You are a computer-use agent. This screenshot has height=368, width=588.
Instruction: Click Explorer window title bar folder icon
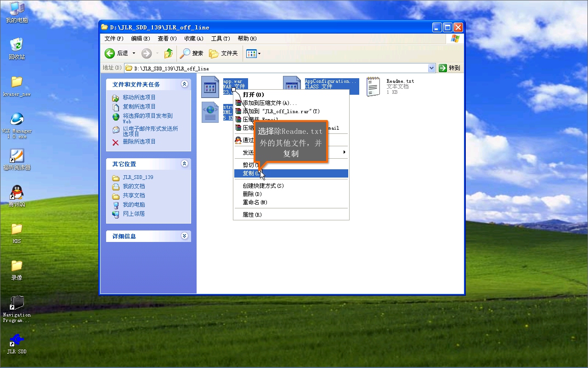tap(105, 27)
